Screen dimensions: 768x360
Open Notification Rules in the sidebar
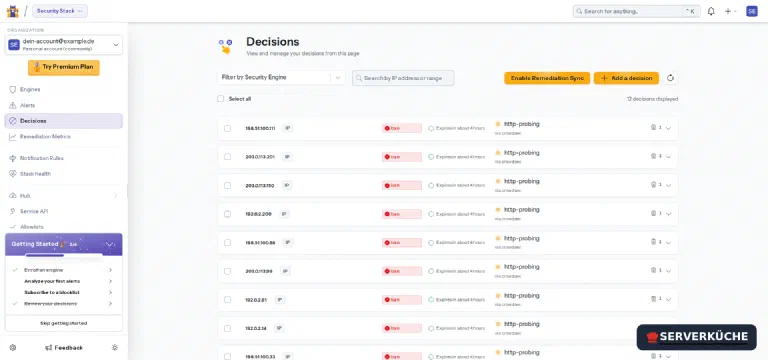[x=64, y=158]
